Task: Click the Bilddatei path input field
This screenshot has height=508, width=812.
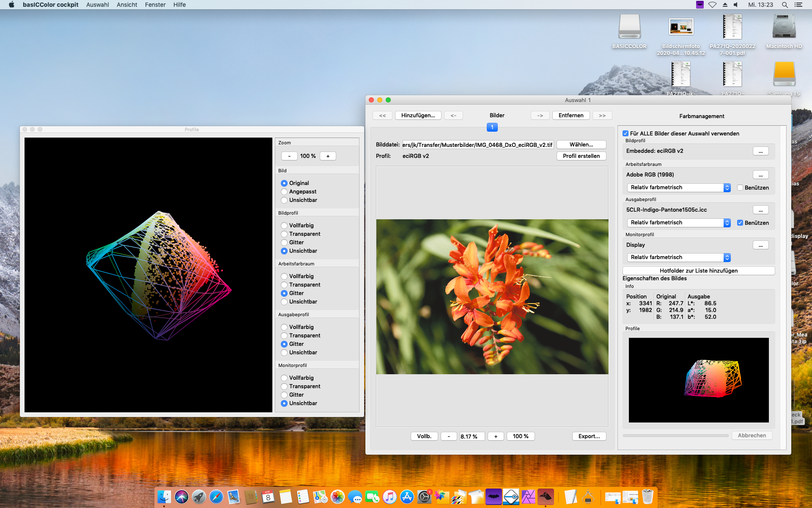Action: pos(477,145)
